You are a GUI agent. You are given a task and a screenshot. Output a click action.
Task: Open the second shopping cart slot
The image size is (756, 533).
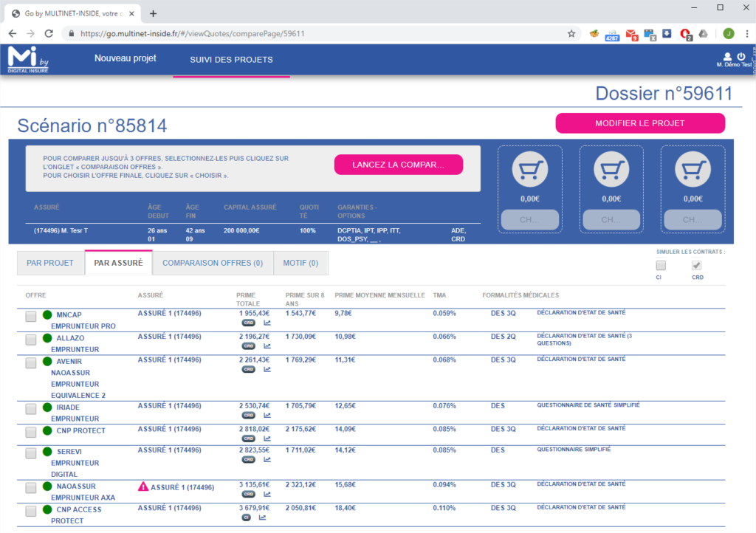611,169
